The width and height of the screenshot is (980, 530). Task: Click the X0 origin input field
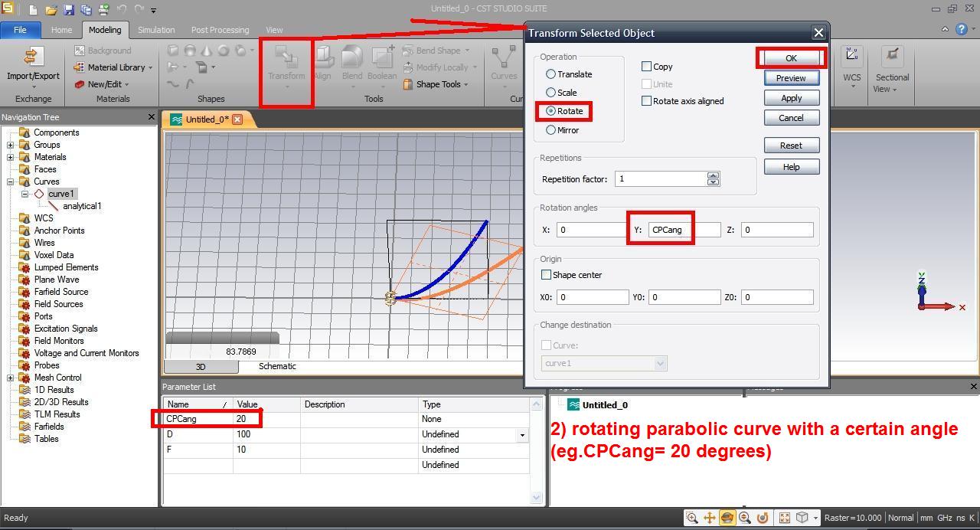[x=593, y=297]
